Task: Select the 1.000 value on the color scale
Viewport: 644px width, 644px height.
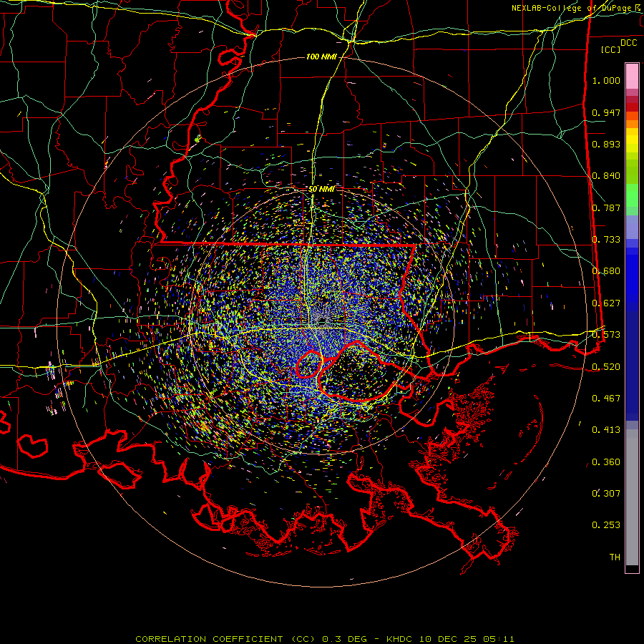Action: pos(606,80)
